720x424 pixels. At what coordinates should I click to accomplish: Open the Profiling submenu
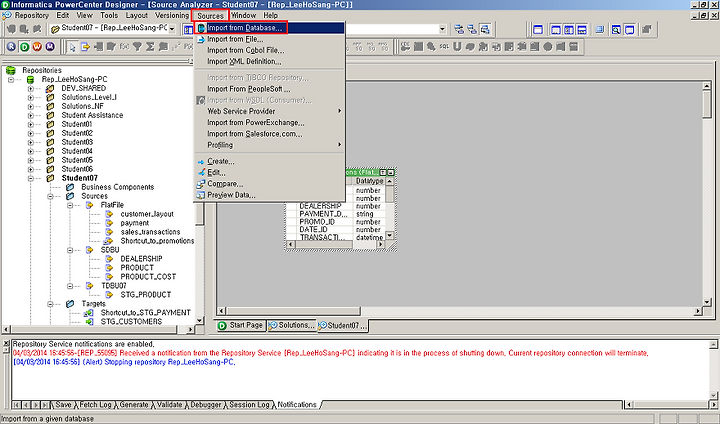270,145
